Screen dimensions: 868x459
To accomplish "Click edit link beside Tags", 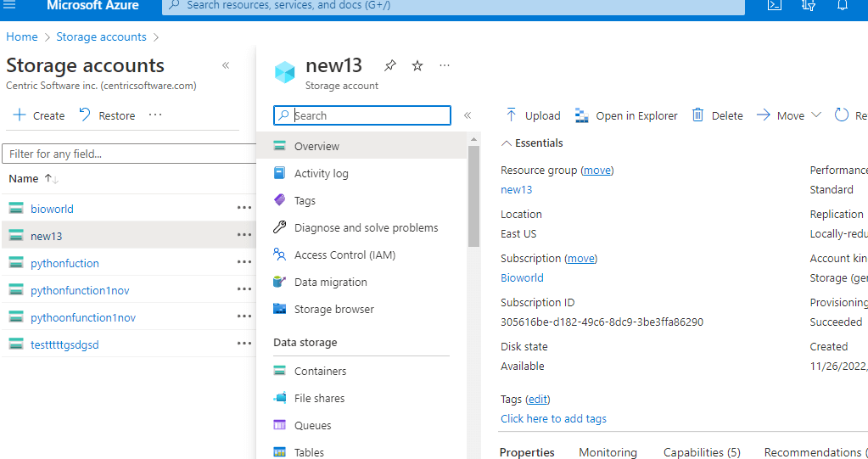I will coord(538,399).
